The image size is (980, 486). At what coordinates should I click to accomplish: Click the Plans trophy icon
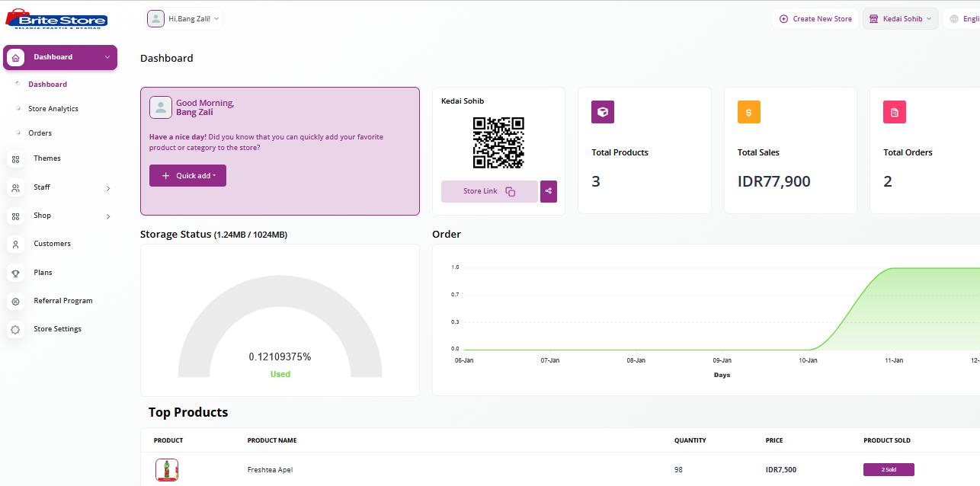[x=15, y=273]
